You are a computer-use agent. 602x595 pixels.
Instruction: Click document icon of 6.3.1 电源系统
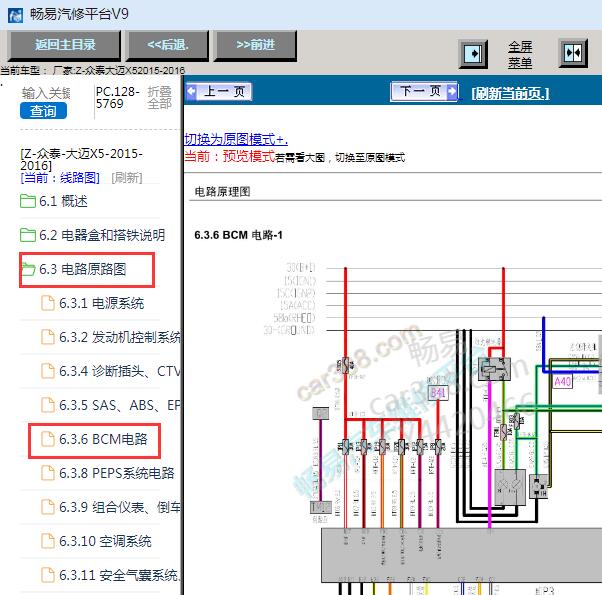[x=48, y=303]
